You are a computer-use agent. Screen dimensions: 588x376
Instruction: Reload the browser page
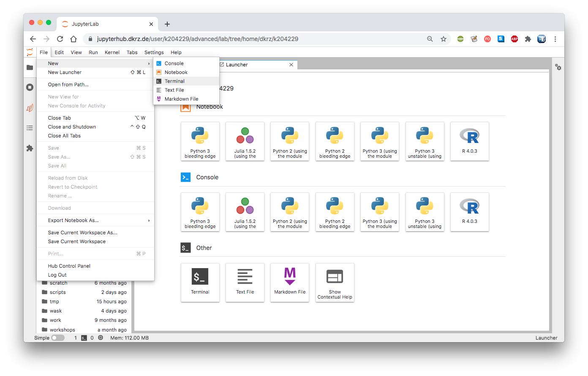[60, 39]
